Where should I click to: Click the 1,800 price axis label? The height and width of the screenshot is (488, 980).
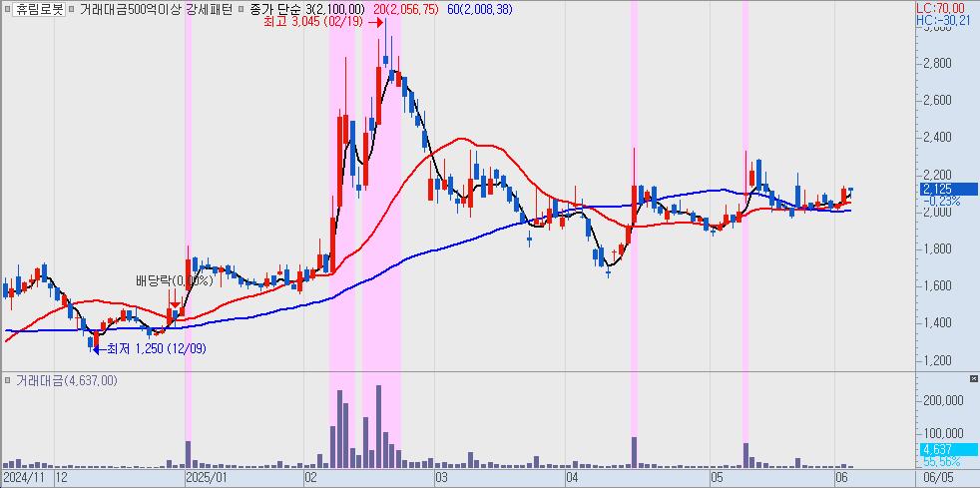point(937,248)
